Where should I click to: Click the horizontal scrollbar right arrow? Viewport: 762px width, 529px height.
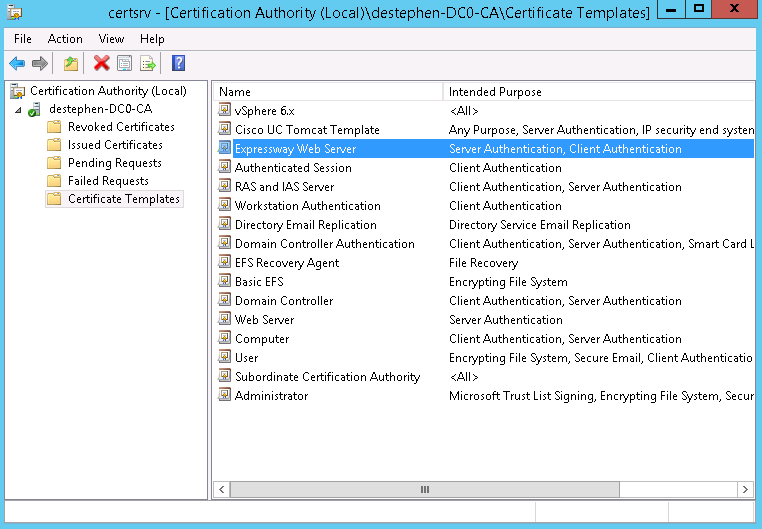coord(745,489)
